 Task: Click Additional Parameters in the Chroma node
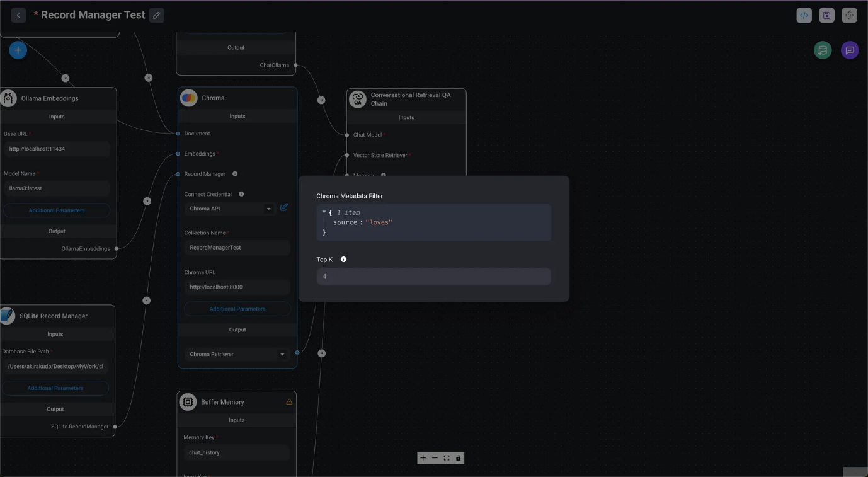(237, 309)
